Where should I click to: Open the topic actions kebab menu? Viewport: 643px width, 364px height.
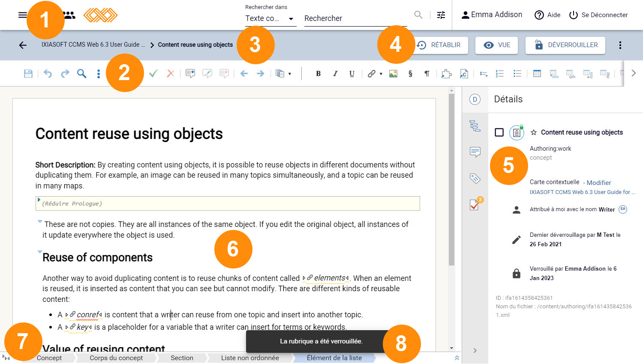(620, 45)
